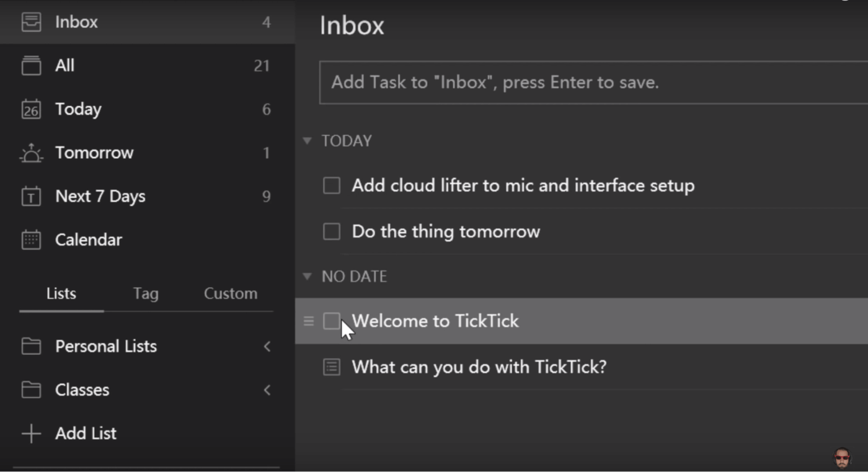The width and height of the screenshot is (868, 472).
Task: Click the All stacked-box icon
Action: (x=31, y=65)
